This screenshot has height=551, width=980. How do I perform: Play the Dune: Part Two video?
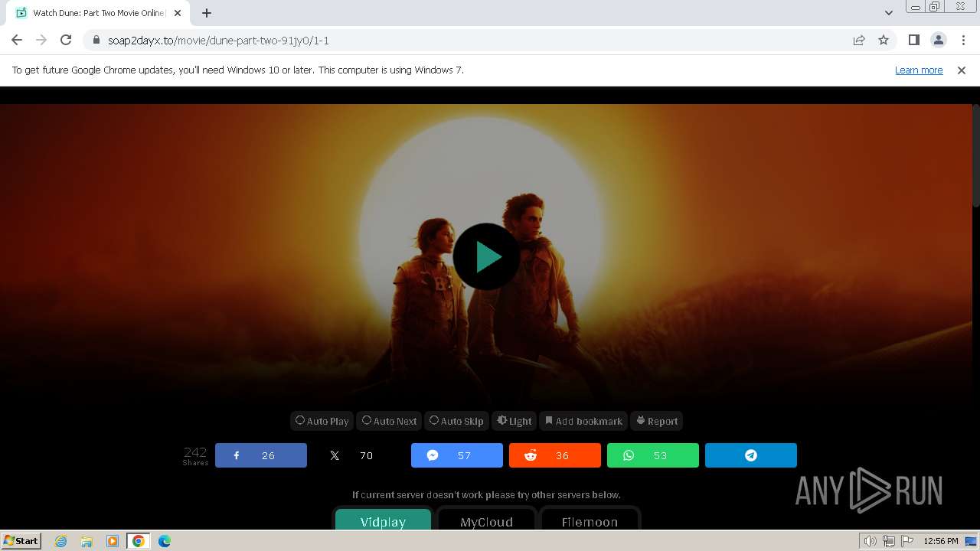coord(486,256)
